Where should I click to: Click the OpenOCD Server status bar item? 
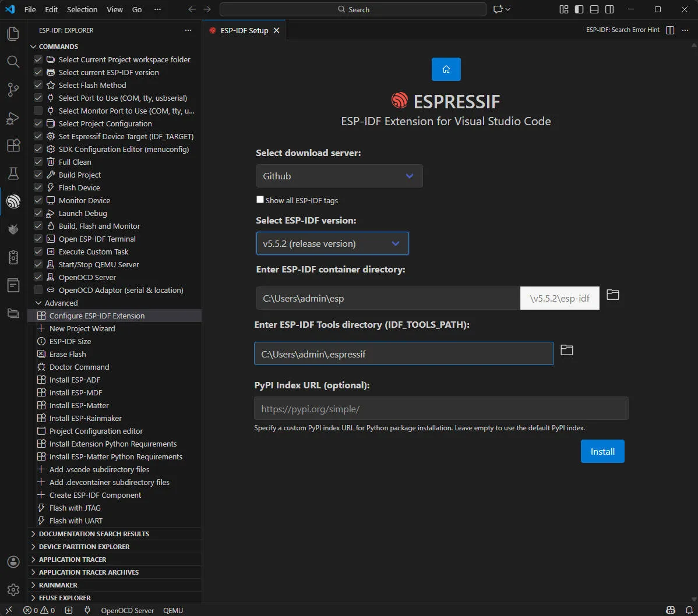pos(127,610)
